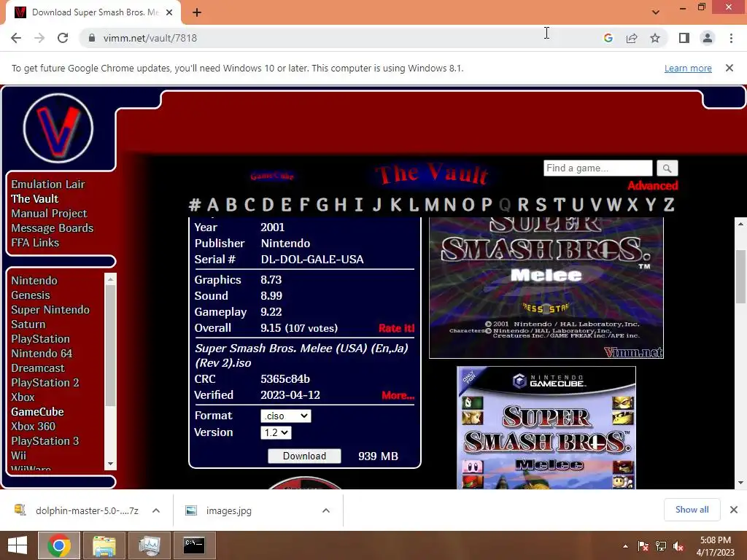Open a new browser tab

tap(197, 12)
